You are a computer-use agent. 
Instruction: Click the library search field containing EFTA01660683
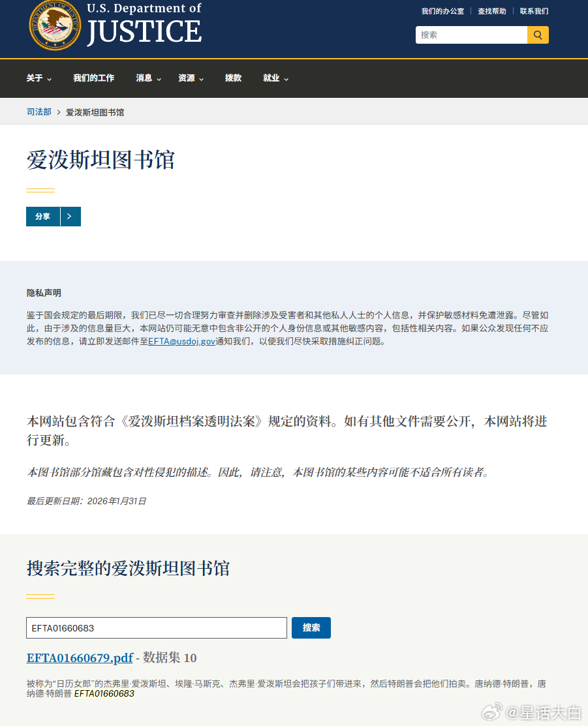point(157,628)
